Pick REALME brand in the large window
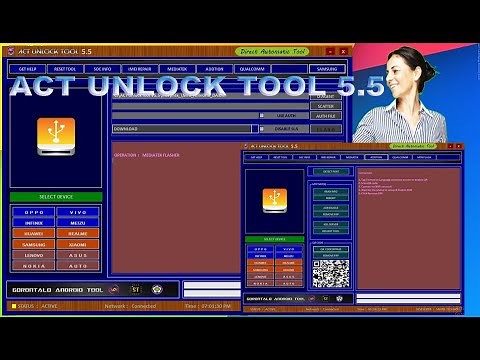This screenshot has width=480, height=360. (78, 234)
